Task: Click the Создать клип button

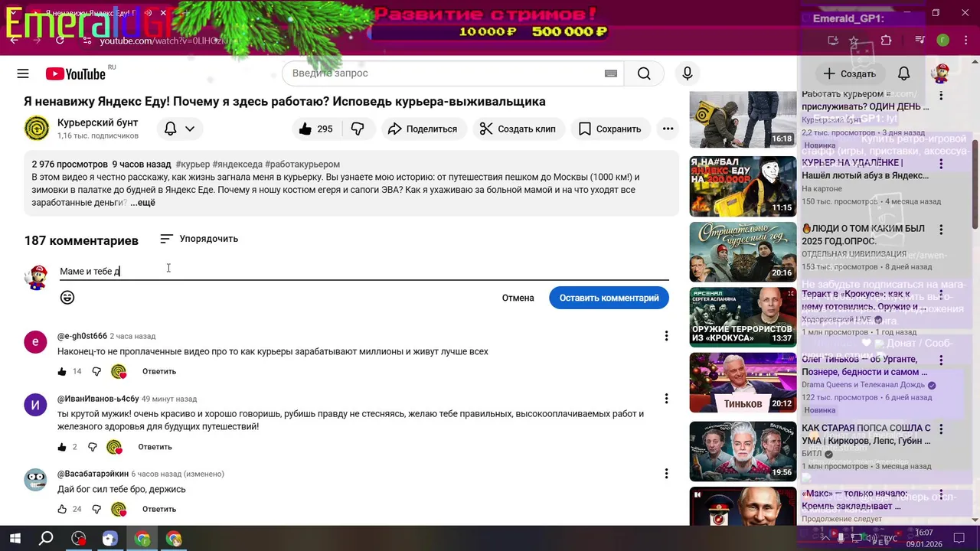Action: [518, 129]
